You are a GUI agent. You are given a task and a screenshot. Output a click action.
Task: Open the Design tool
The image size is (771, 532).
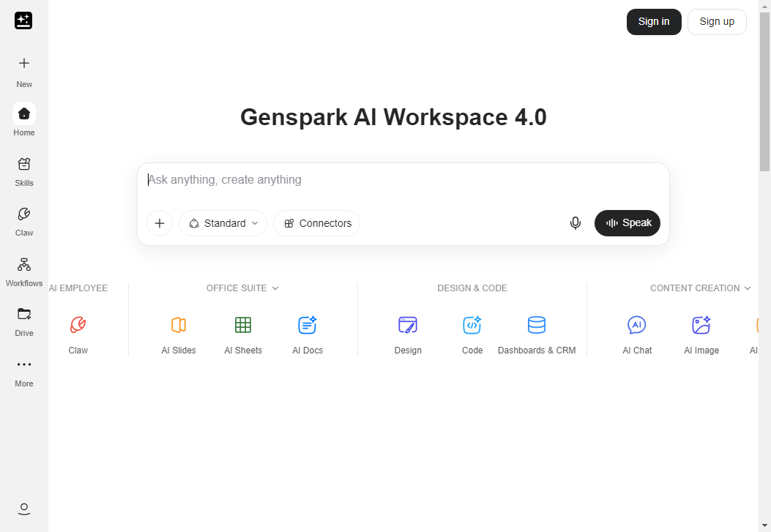click(x=408, y=335)
